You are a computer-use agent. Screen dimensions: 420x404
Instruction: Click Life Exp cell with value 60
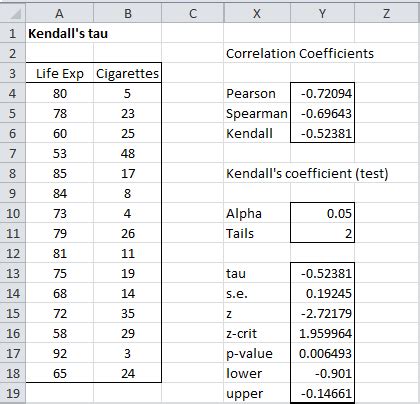(x=60, y=133)
